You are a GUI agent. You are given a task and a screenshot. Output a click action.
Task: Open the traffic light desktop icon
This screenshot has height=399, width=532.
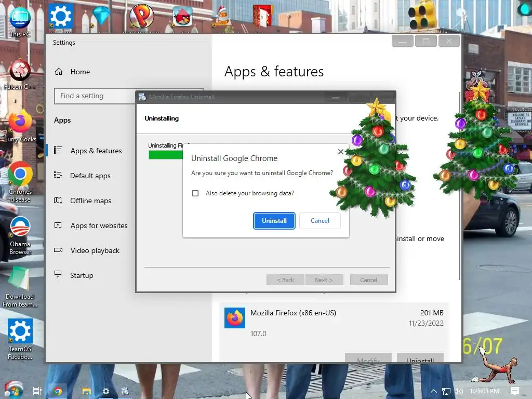click(x=422, y=16)
